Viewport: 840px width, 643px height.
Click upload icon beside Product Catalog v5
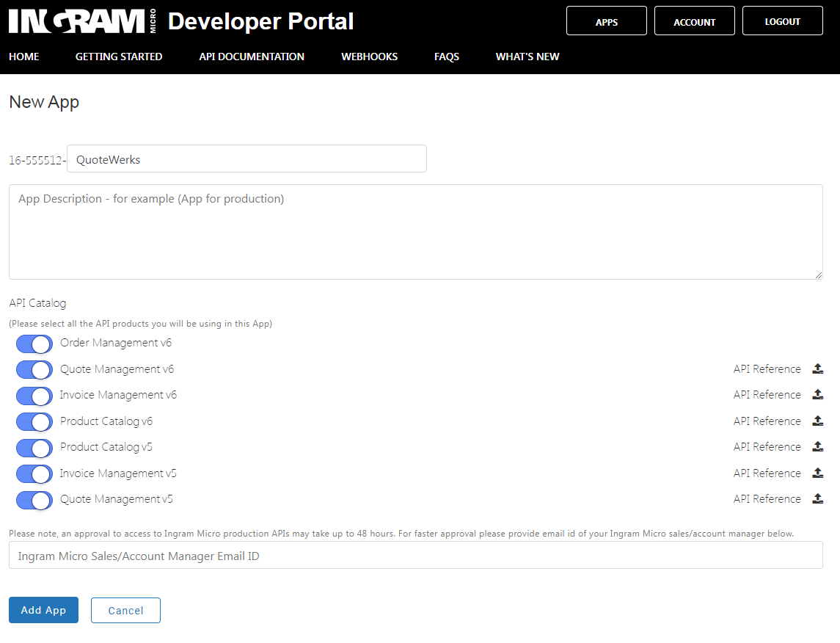(x=817, y=446)
